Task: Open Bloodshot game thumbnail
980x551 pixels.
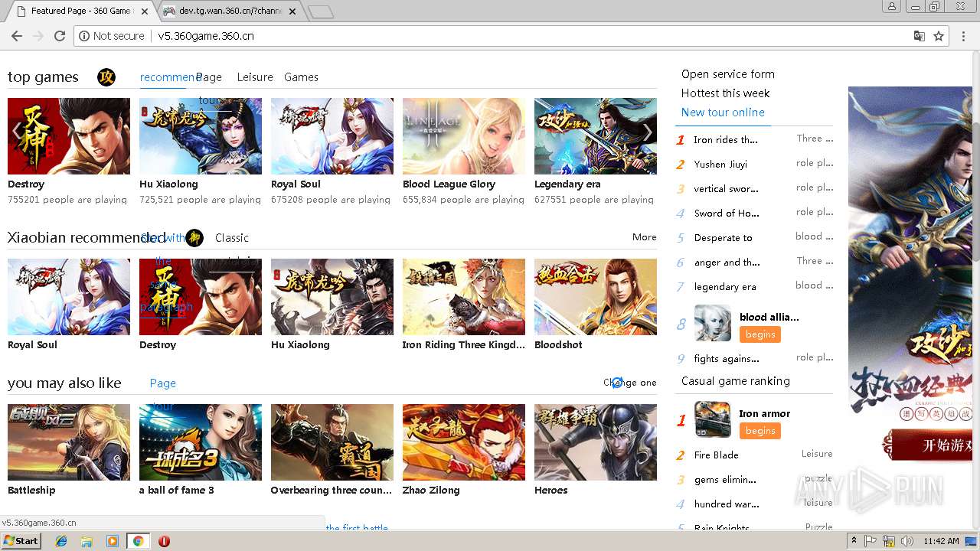Action: [x=596, y=297]
